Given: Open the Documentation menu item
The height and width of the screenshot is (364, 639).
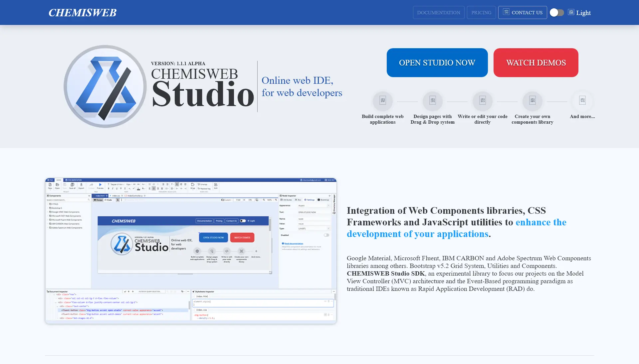Looking at the screenshot, I should (438, 13).
